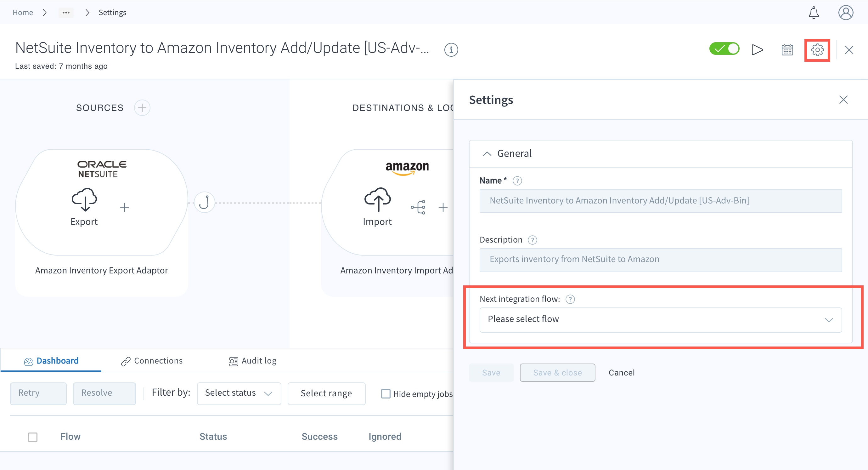Switch to the Dashboard tab
Image resolution: width=868 pixels, height=470 pixels.
51,361
